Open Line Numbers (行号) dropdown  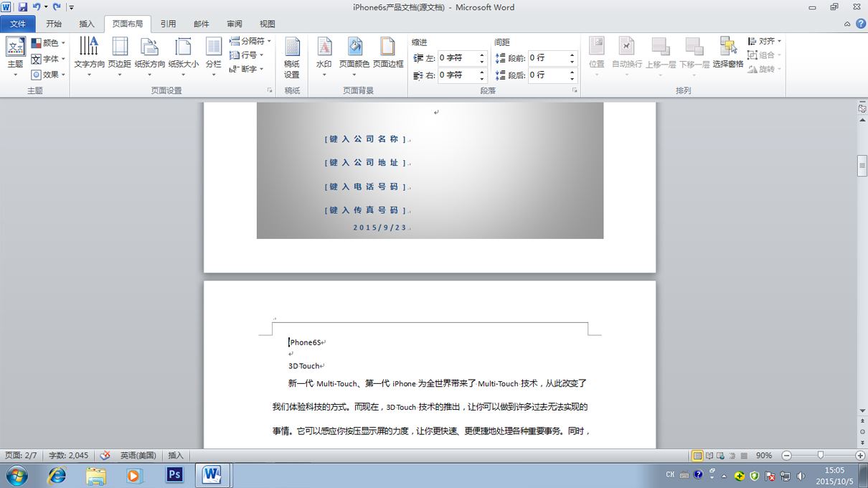pos(246,55)
